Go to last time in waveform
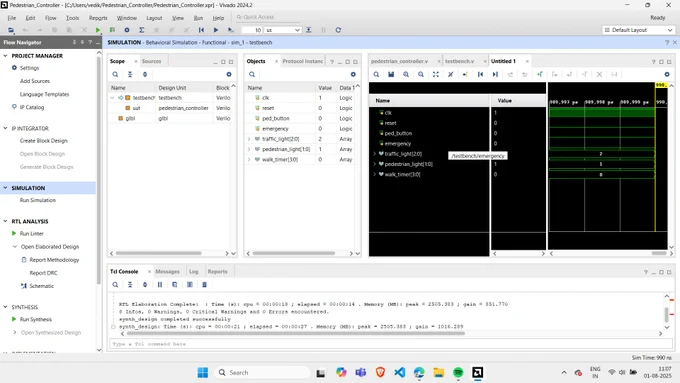Screen dimensions: 680x383 (495, 74)
